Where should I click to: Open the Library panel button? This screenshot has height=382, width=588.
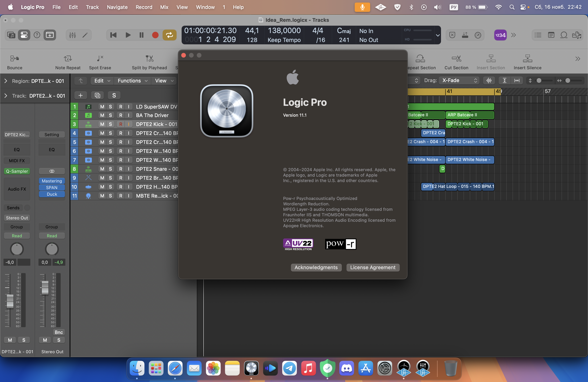pos(11,35)
